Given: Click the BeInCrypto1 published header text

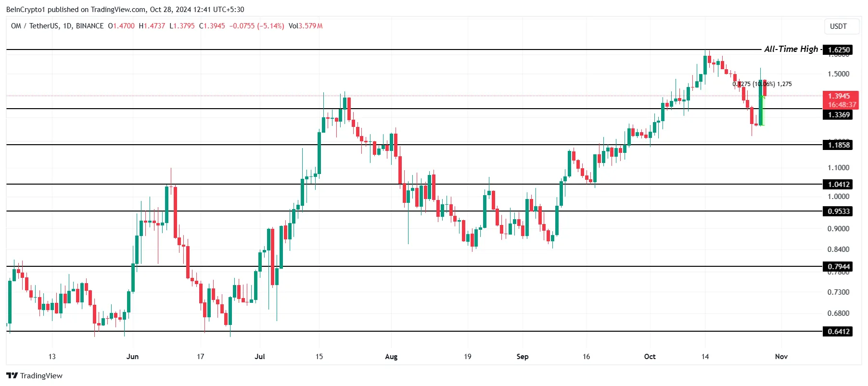Looking at the screenshot, I should [125, 9].
